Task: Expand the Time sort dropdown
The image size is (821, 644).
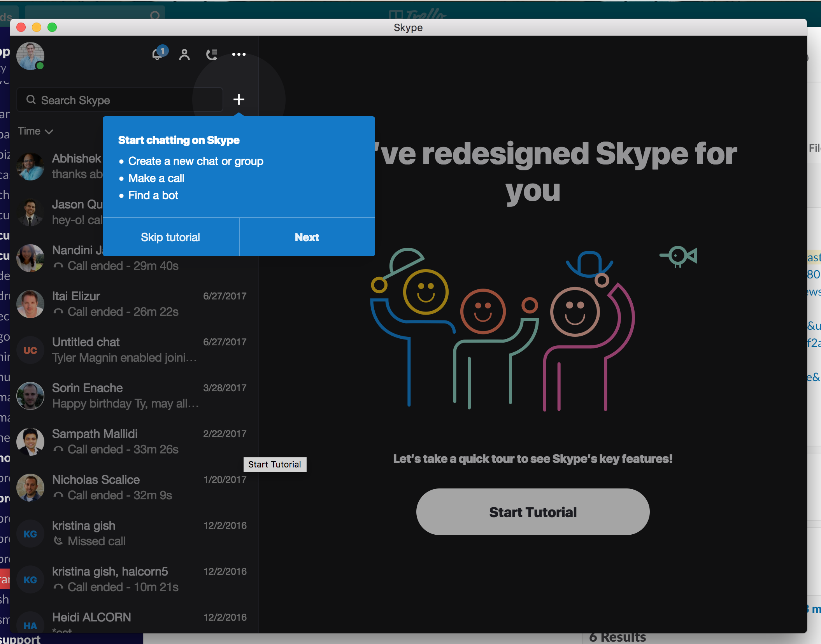Action: tap(35, 131)
